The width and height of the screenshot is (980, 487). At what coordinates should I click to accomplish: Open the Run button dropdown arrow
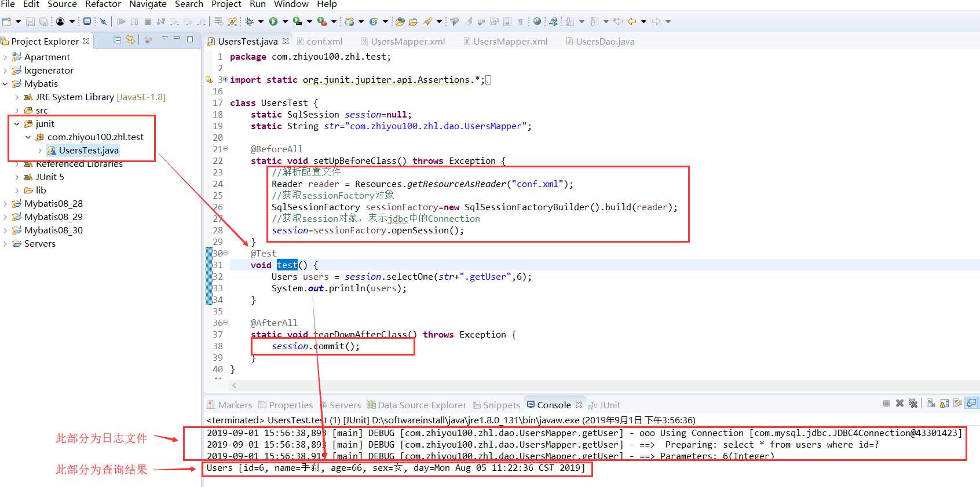(x=285, y=21)
